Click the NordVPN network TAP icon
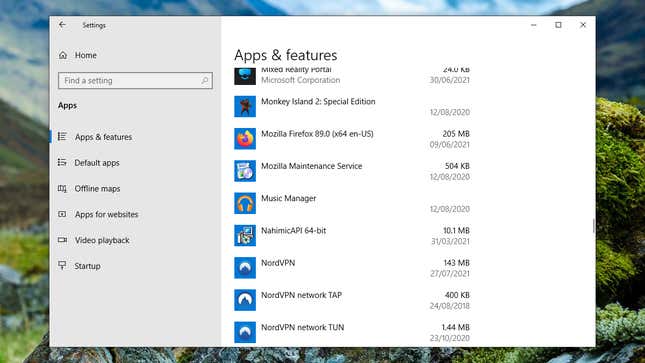 coord(245,300)
